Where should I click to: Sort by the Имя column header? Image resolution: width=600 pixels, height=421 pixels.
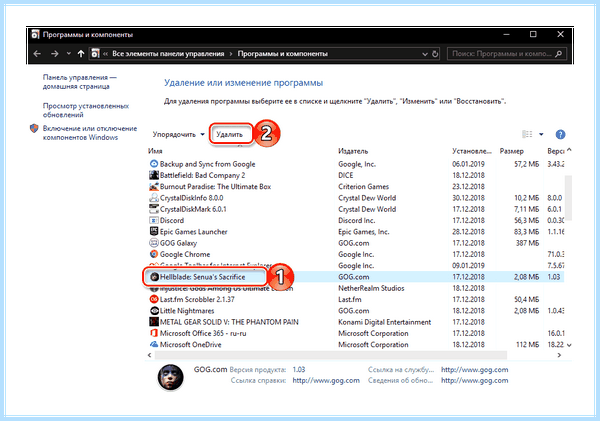(x=155, y=151)
